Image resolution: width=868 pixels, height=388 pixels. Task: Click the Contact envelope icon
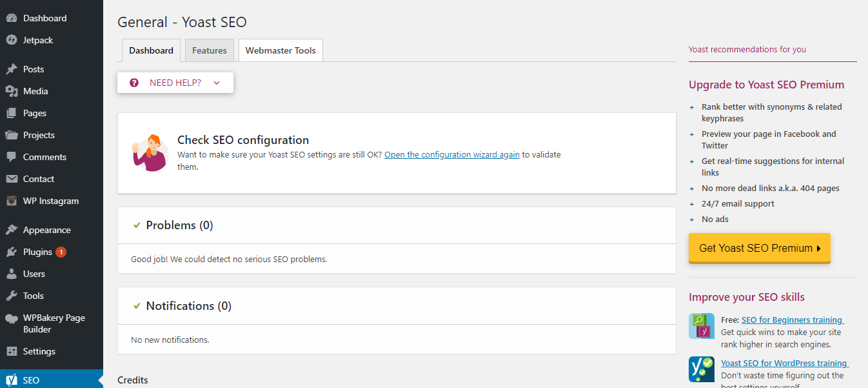point(12,179)
